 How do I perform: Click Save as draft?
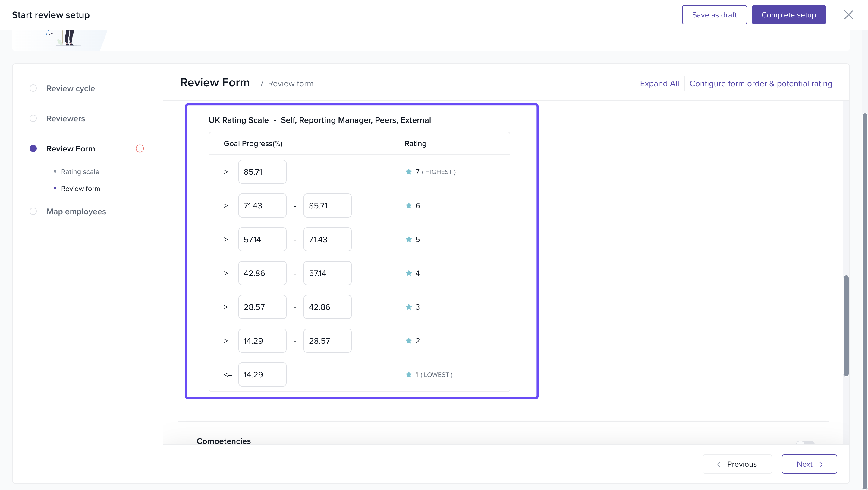pos(714,15)
